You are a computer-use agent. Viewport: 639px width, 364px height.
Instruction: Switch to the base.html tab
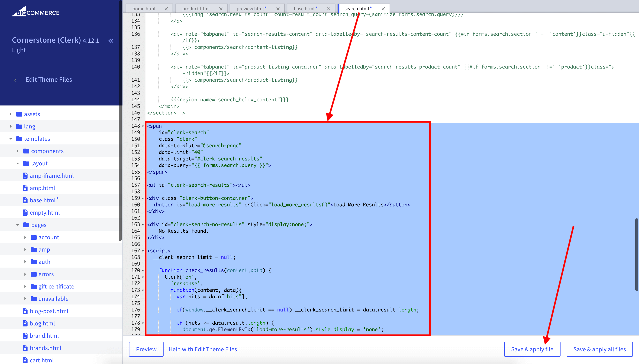[304, 9]
